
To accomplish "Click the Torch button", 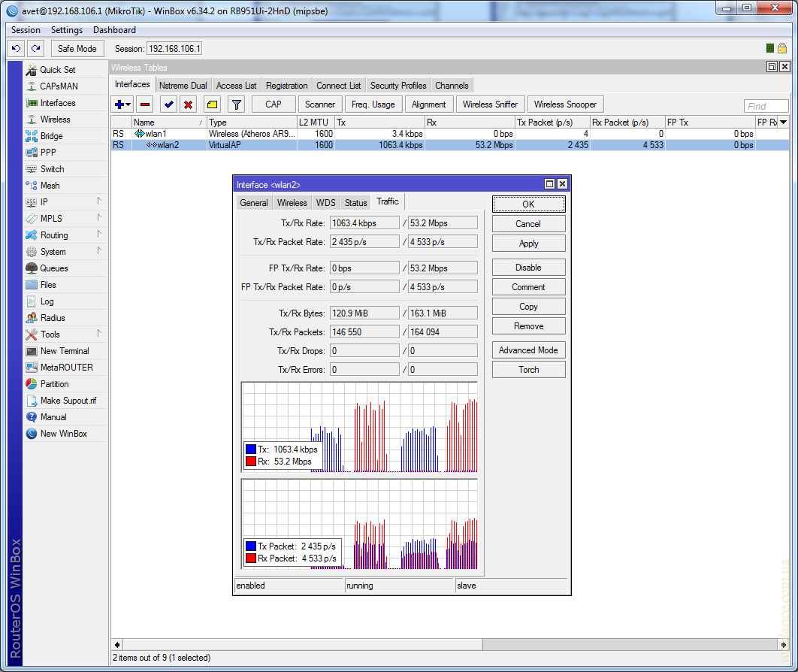I will [528, 370].
